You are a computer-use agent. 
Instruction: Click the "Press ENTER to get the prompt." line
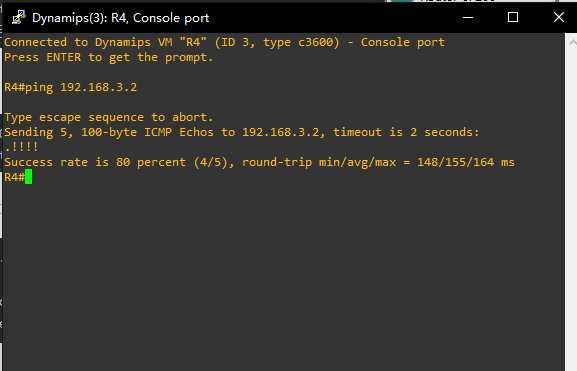click(109, 57)
